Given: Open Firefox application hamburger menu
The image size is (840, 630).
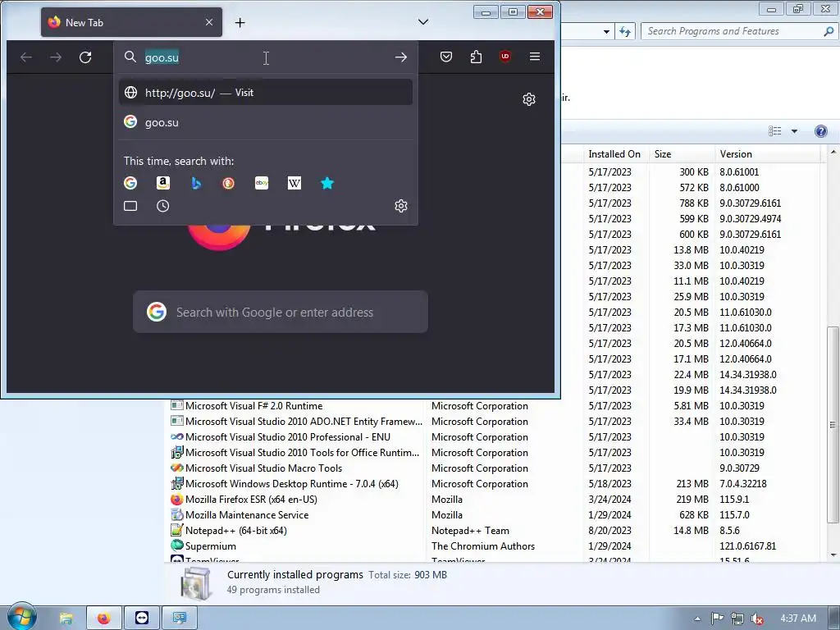Looking at the screenshot, I should pyautogui.click(x=535, y=57).
